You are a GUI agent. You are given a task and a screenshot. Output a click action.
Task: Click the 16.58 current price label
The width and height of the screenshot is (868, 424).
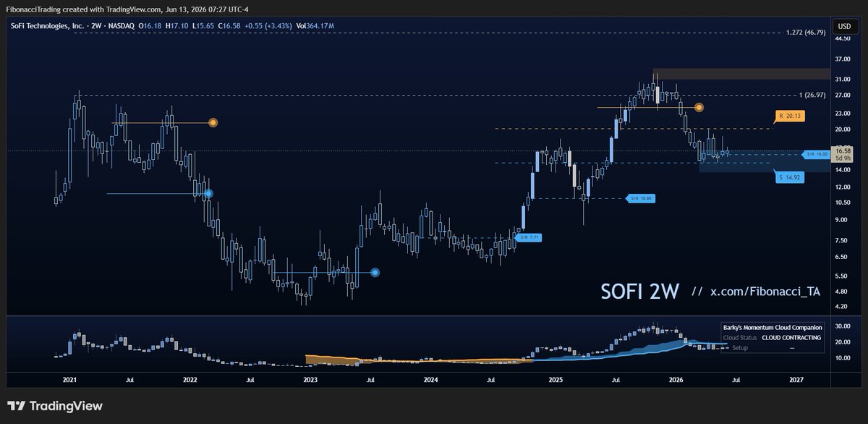843,150
